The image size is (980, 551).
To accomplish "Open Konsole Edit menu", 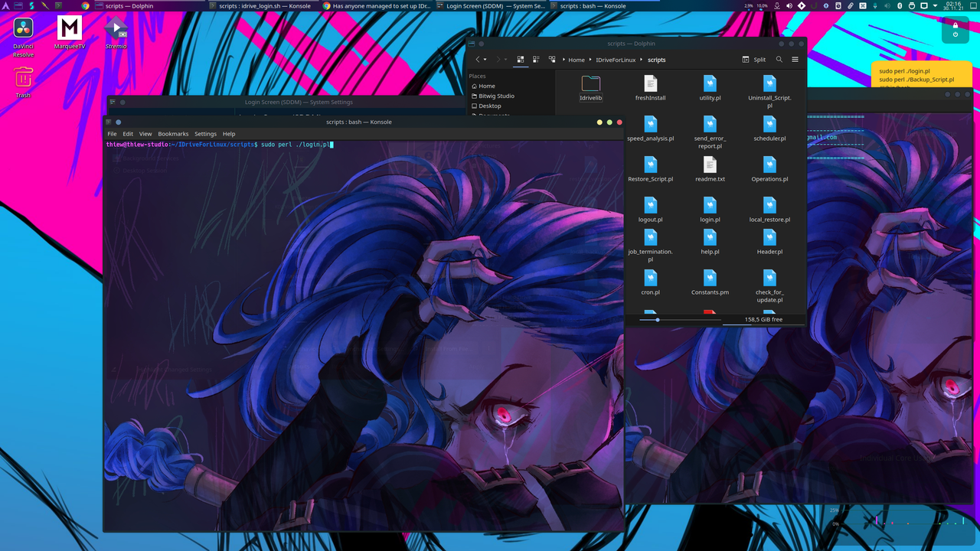I will [128, 134].
